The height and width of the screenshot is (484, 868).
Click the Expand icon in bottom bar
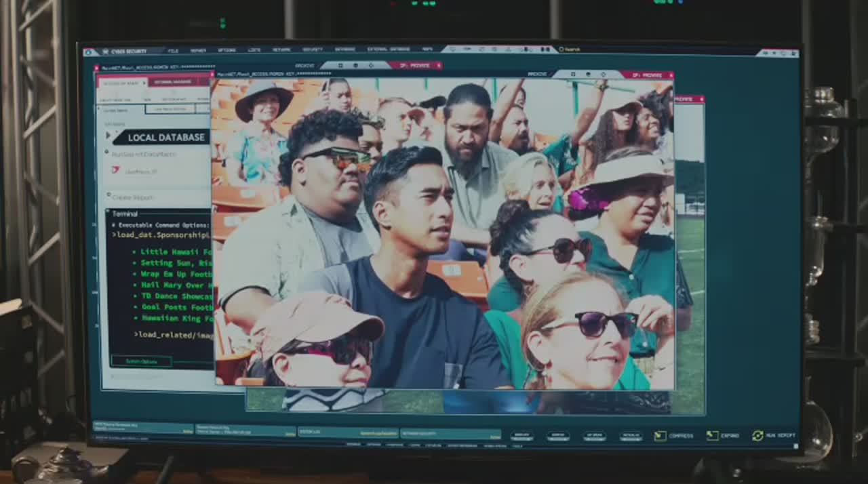click(x=712, y=436)
